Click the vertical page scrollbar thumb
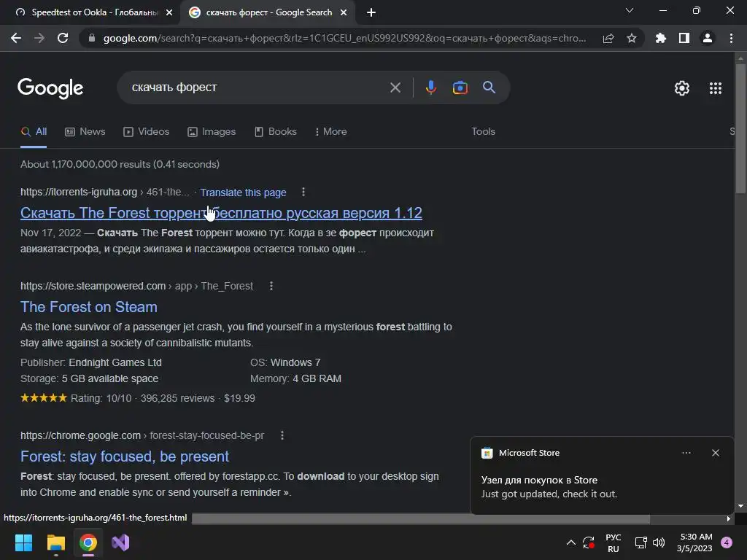Screen dimensions: 747x560 coord(740,128)
